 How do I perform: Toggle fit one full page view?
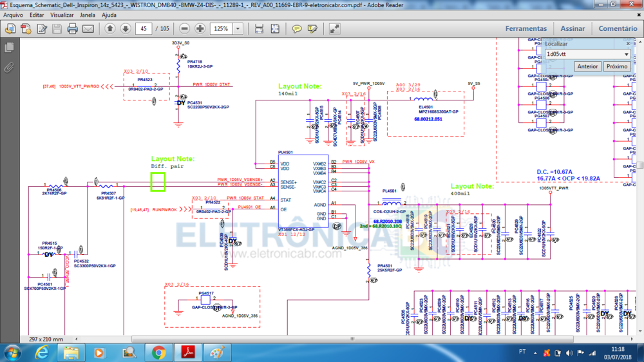[x=275, y=29]
